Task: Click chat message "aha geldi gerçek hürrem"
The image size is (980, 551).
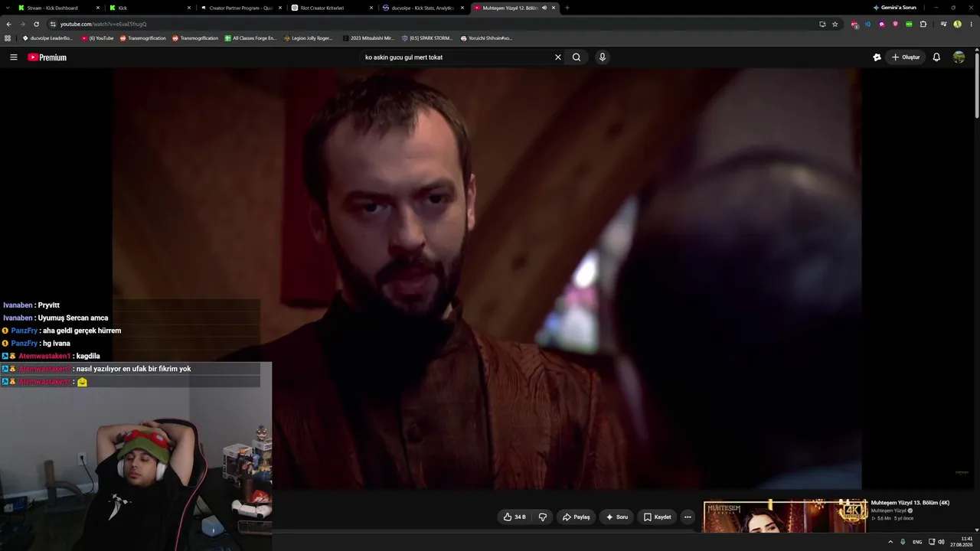Action: [x=82, y=331]
